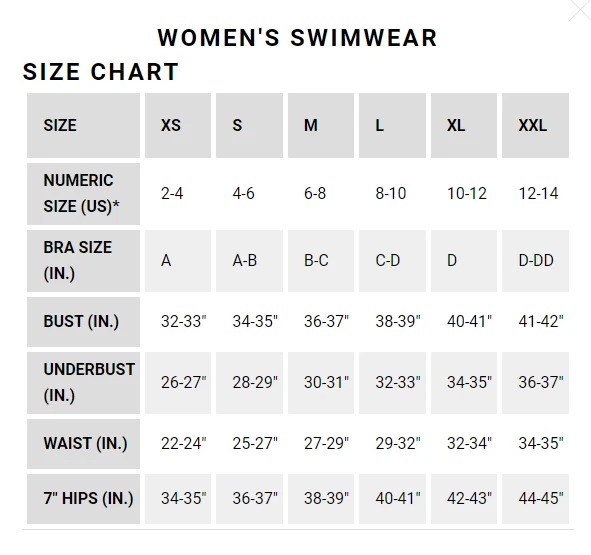Select the 12-14 numeric size cell
The height and width of the screenshot is (555, 591).
pos(535,194)
